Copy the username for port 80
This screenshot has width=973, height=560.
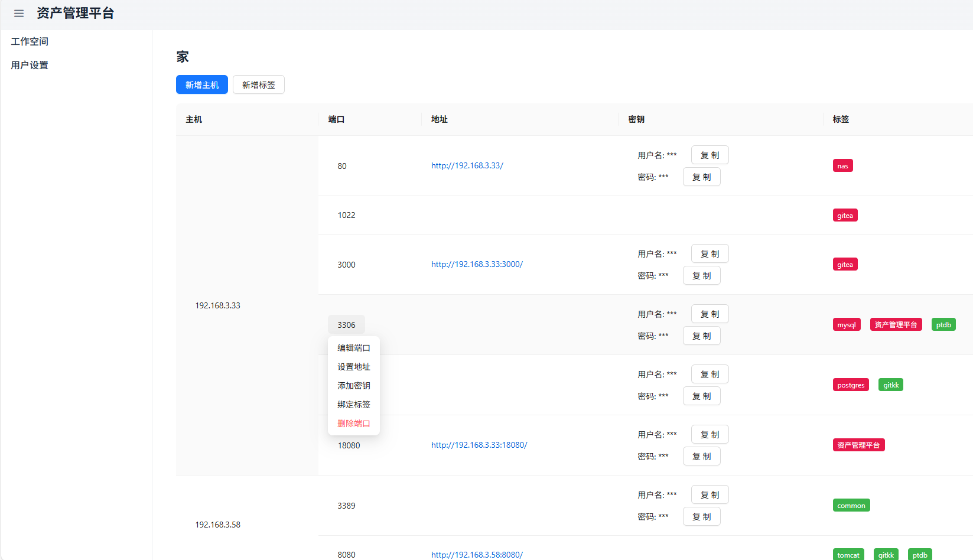tap(710, 155)
